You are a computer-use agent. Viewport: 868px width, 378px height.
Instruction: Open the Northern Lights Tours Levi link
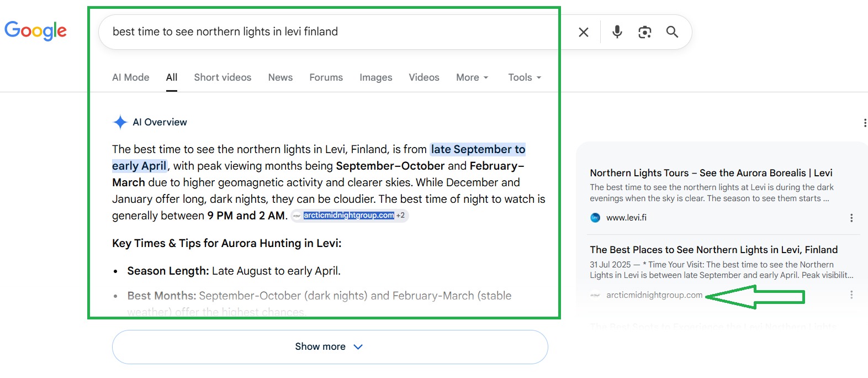point(711,173)
